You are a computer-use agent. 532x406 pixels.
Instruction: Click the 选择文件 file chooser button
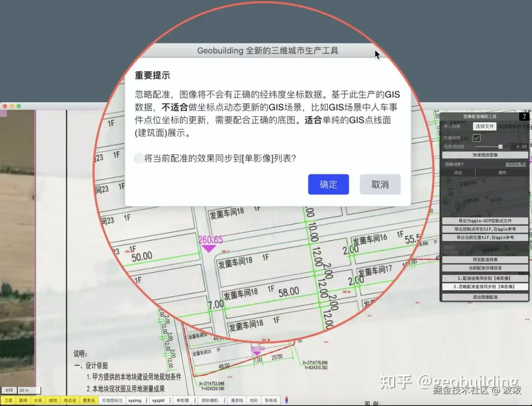tap(485, 126)
